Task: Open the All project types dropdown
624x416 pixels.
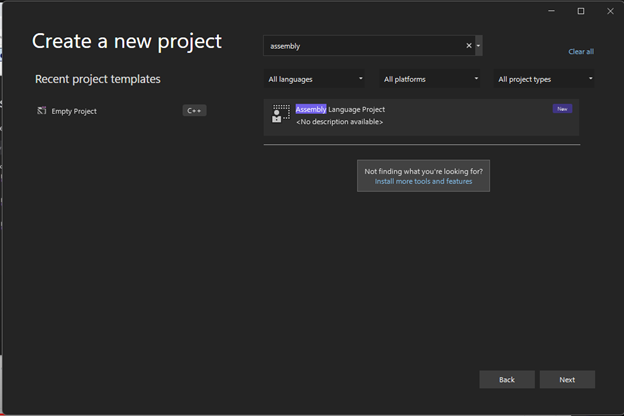Action: (544, 79)
